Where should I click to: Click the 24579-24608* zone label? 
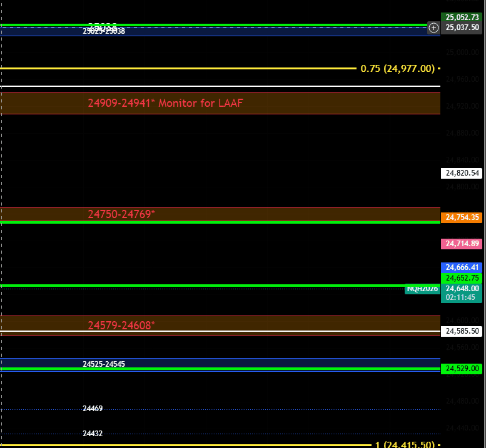(x=121, y=326)
